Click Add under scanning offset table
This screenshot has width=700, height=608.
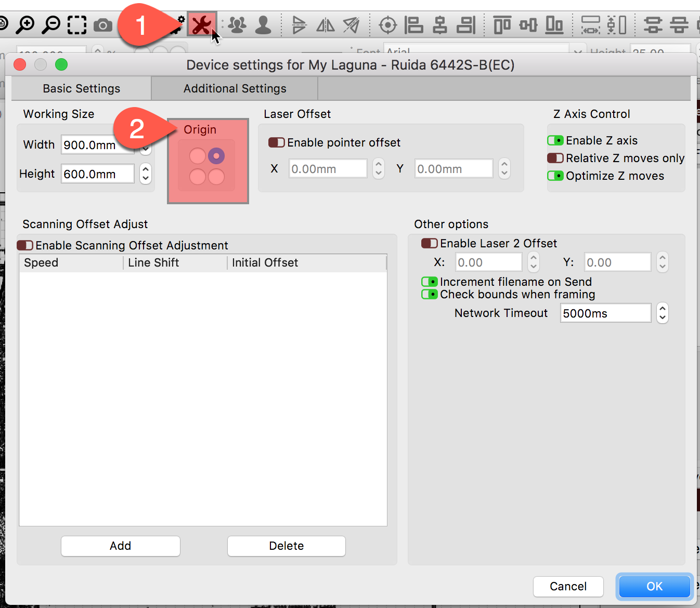pyautogui.click(x=121, y=546)
